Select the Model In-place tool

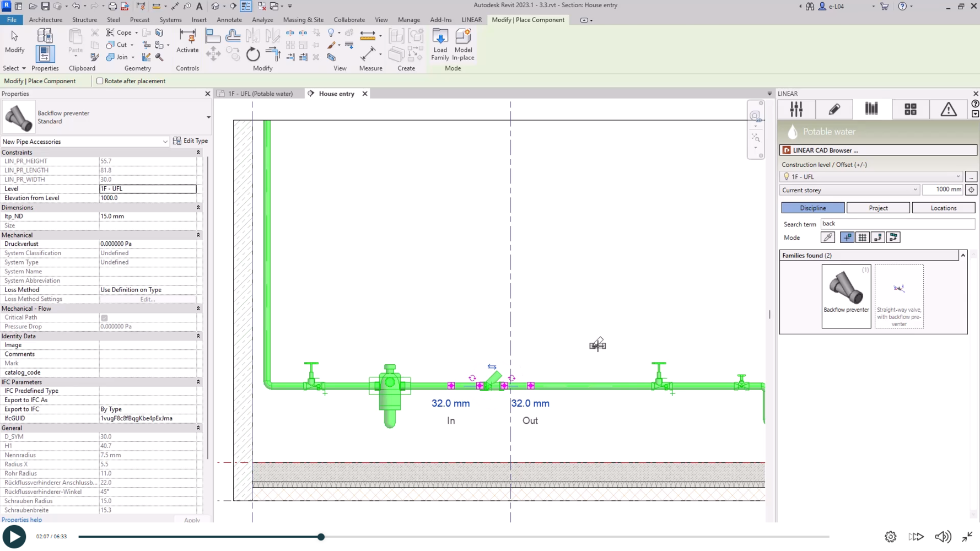[x=463, y=44]
